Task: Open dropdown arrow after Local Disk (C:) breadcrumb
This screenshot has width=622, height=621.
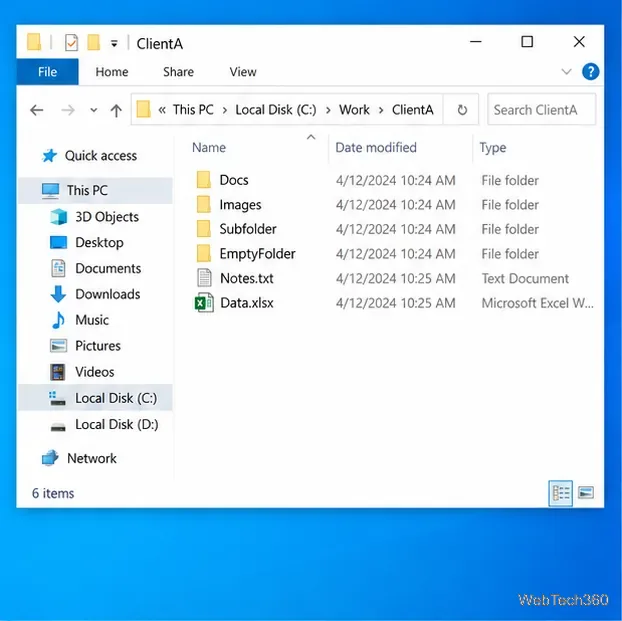Action: point(328,110)
